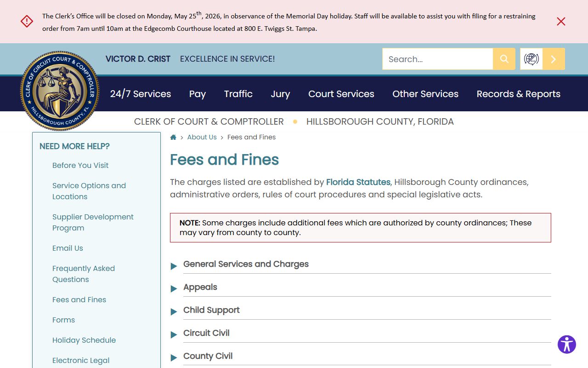Click the search magnifier button
This screenshot has width=588, height=368.
click(504, 59)
